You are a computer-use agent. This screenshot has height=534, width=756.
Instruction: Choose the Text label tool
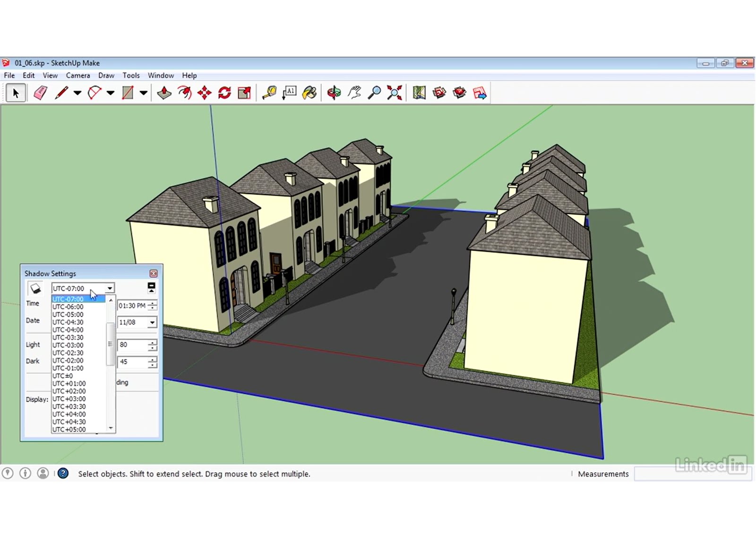[x=289, y=93]
